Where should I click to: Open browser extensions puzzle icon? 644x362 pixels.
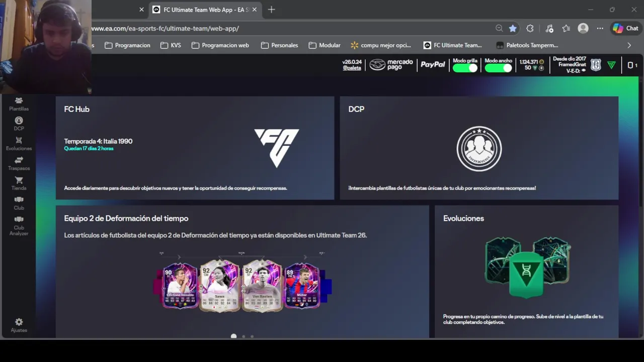[x=530, y=29]
